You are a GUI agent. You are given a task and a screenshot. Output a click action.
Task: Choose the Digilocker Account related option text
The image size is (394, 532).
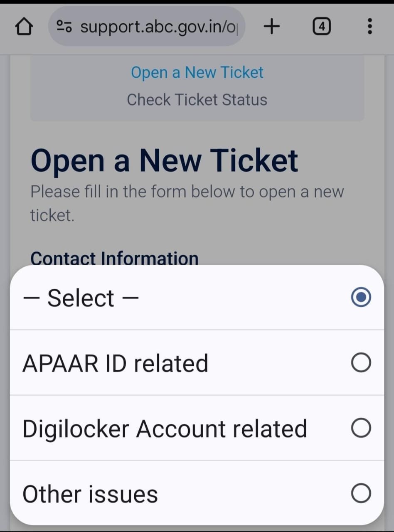pos(165,429)
